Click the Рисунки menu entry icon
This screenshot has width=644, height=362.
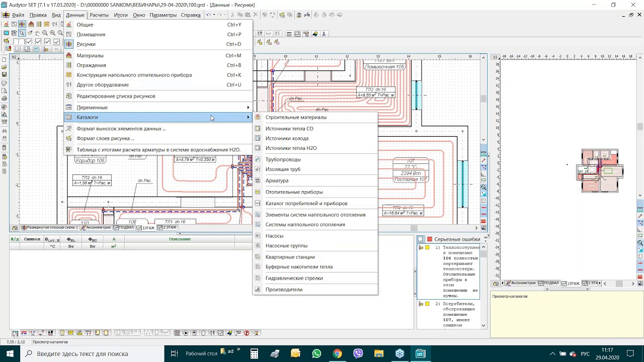point(69,44)
